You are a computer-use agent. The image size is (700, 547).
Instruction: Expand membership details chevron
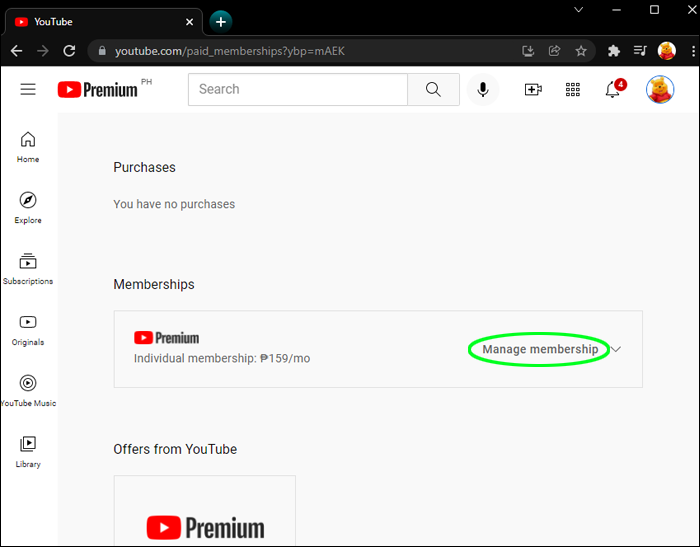coord(616,349)
